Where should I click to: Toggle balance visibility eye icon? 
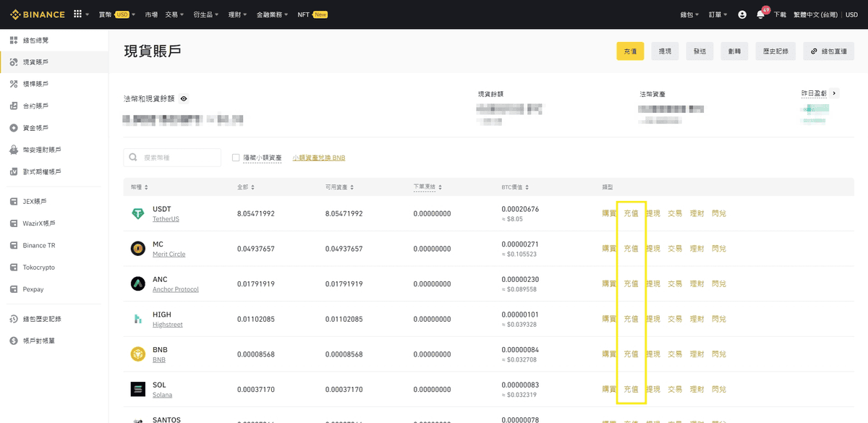pos(184,98)
